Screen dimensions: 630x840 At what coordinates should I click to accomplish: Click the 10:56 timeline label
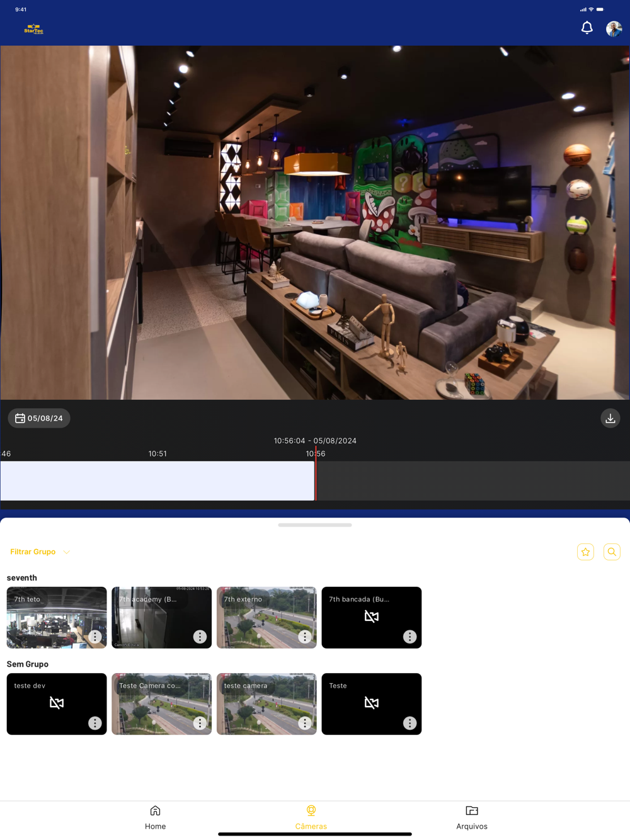316,453
